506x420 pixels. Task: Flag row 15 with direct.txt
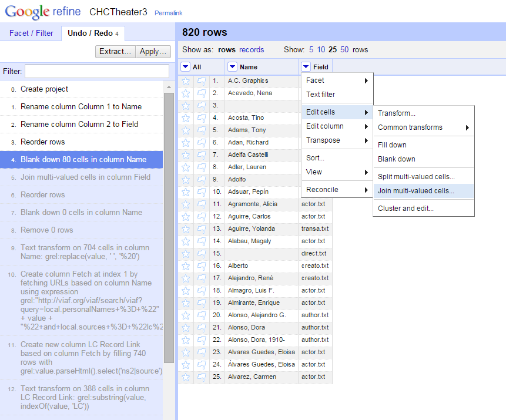[x=202, y=254]
